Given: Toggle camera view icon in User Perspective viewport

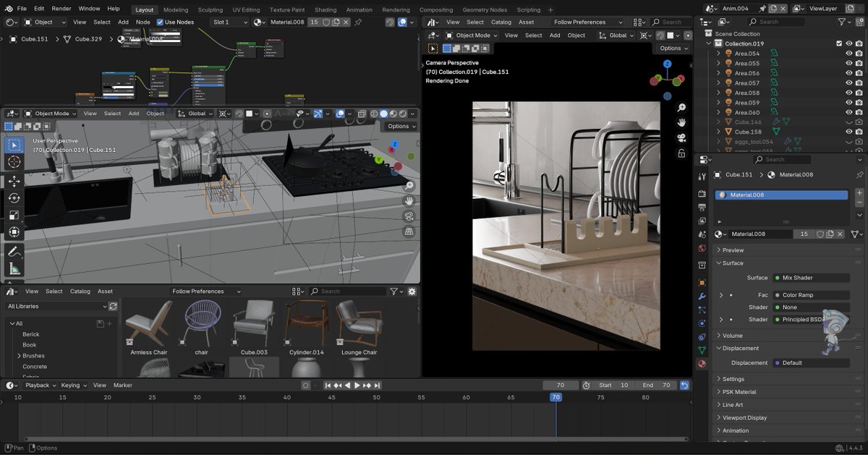Looking at the screenshot, I should click(409, 216).
